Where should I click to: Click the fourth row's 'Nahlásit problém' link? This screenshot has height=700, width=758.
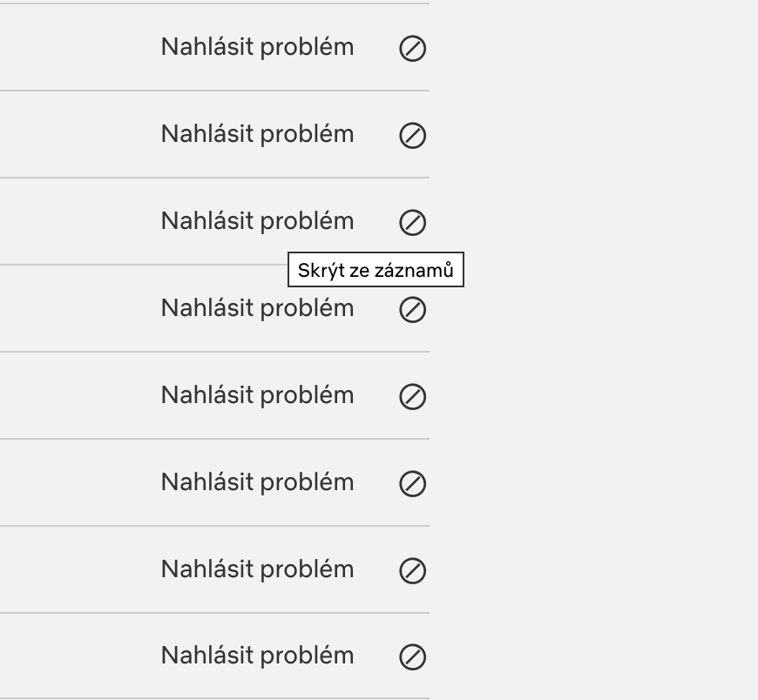click(x=257, y=308)
